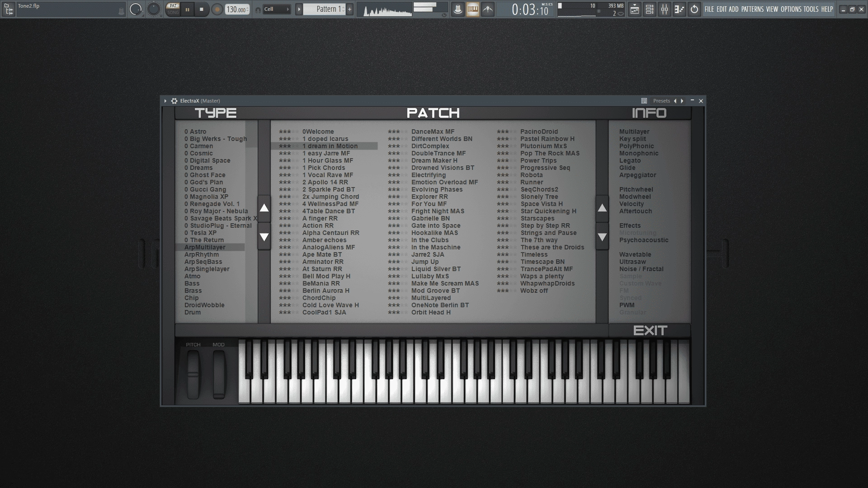
Task: Open the mixer icon
Action: [665, 9]
